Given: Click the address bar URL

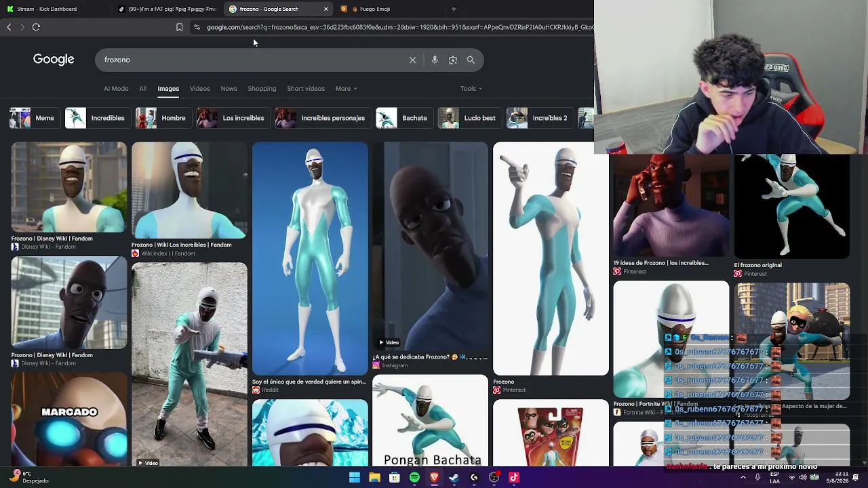Looking at the screenshot, I should coord(399,27).
